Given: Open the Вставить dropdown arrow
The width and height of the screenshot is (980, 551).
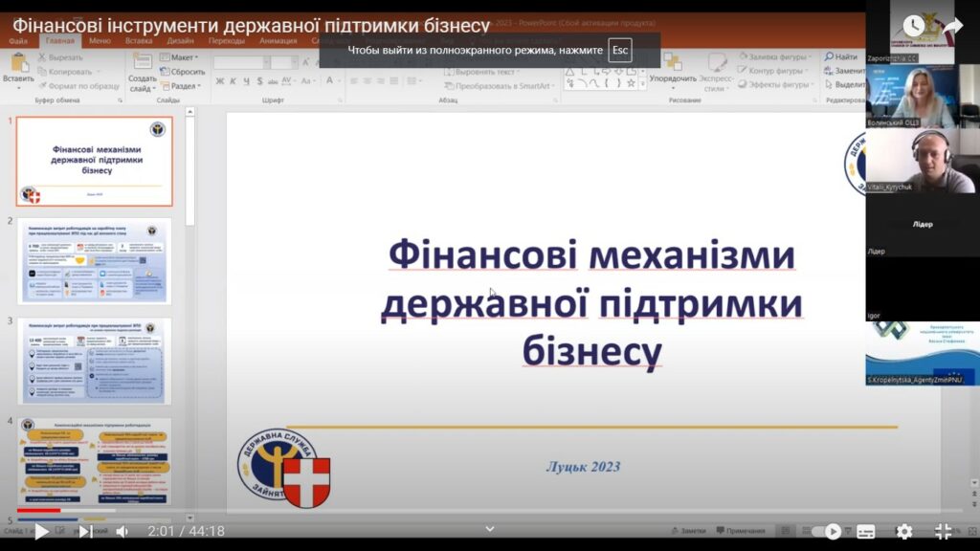Looking at the screenshot, I should pos(19,87).
